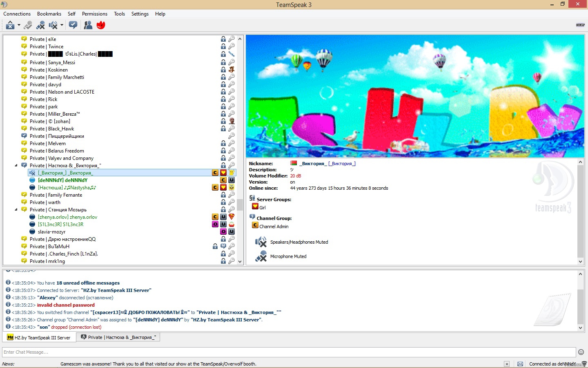The width and height of the screenshot is (588, 368).
Task: Select channel Private | Nelson and LACOSTE
Action: click(x=62, y=92)
